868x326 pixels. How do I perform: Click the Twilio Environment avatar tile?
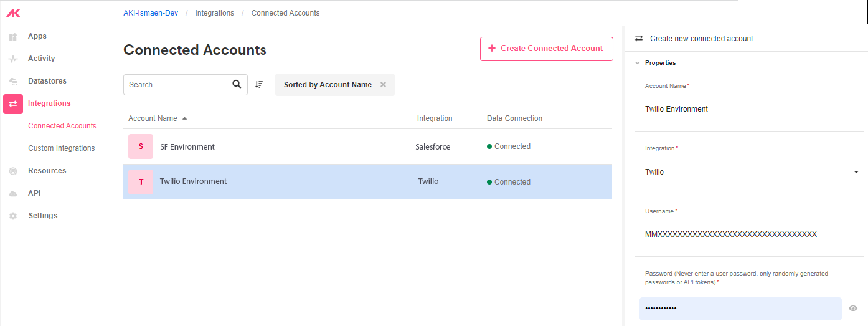[141, 181]
